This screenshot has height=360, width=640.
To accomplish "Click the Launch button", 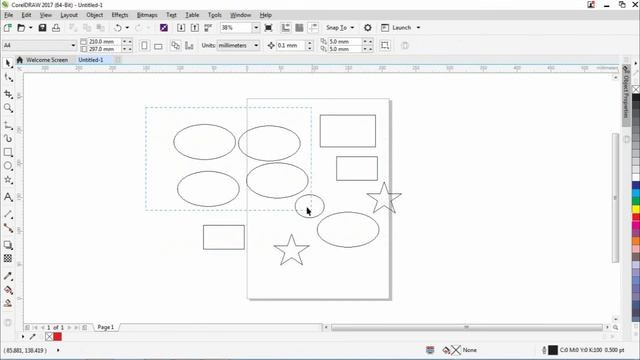I will coord(397,28).
